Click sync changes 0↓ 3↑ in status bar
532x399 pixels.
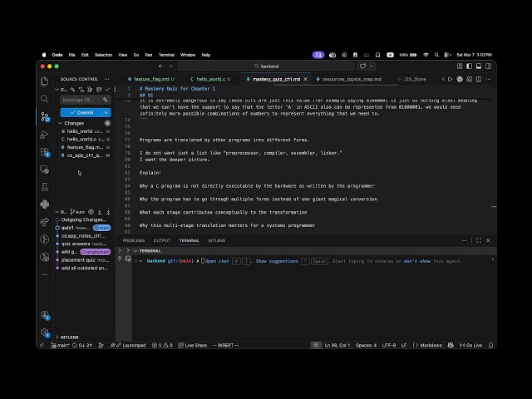click(82, 345)
